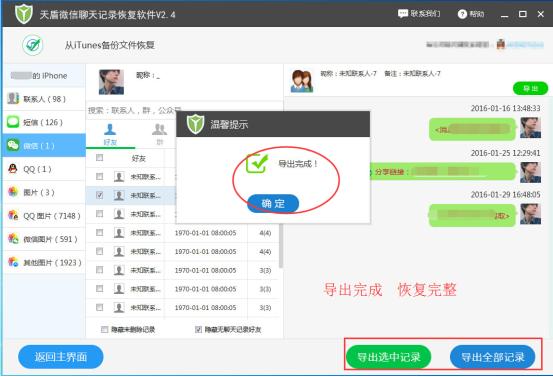Click the 2016-01-16 green message bubble

pyautogui.click(x=472, y=129)
